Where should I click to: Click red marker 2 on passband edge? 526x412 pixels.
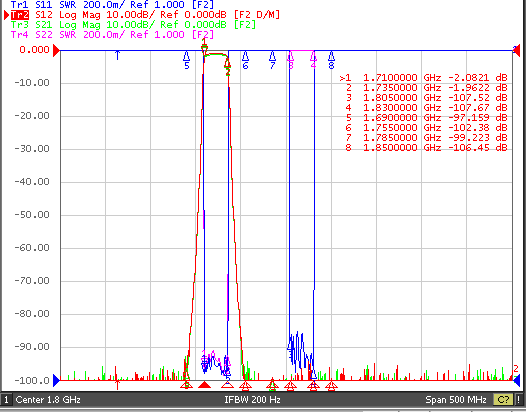228,66
